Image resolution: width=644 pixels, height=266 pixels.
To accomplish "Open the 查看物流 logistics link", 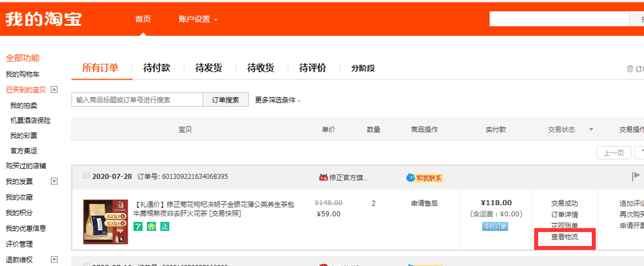I will tap(564, 237).
